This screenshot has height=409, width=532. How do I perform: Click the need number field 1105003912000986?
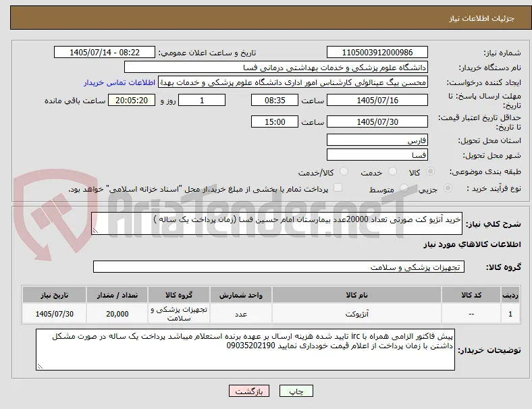(377, 52)
